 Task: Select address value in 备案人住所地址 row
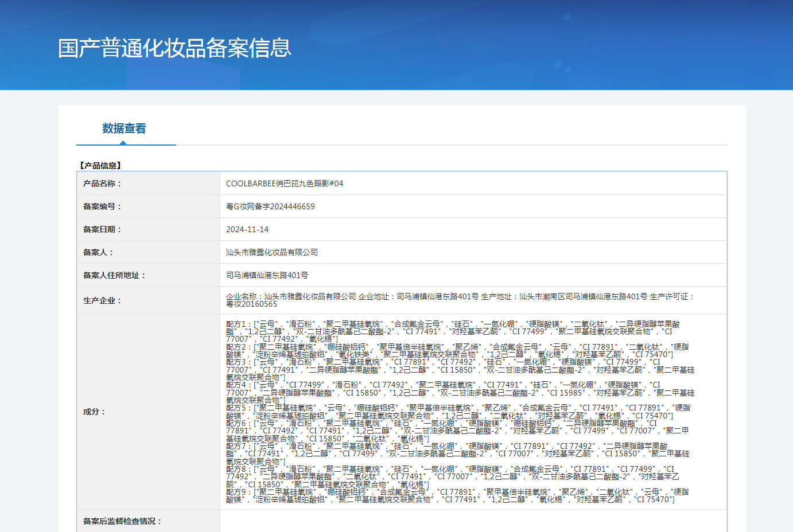pyautogui.click(x=267, y=275)
